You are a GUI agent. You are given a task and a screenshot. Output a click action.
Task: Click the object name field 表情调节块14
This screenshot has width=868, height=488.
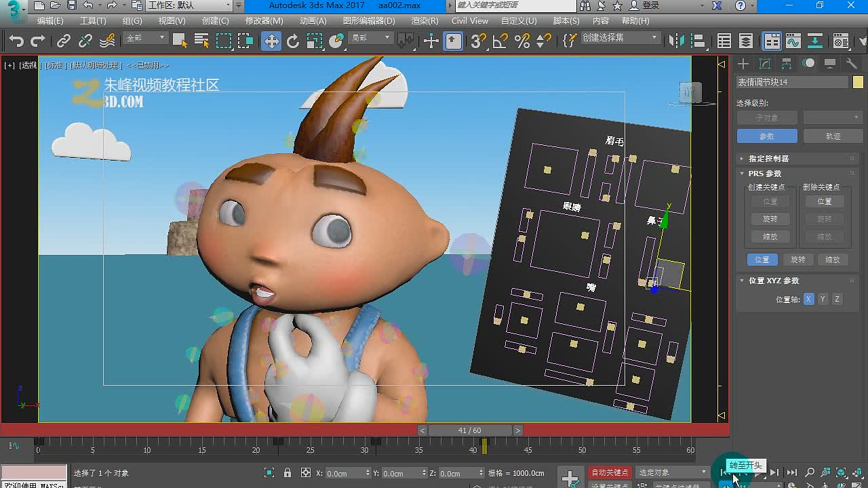[792, 82]
